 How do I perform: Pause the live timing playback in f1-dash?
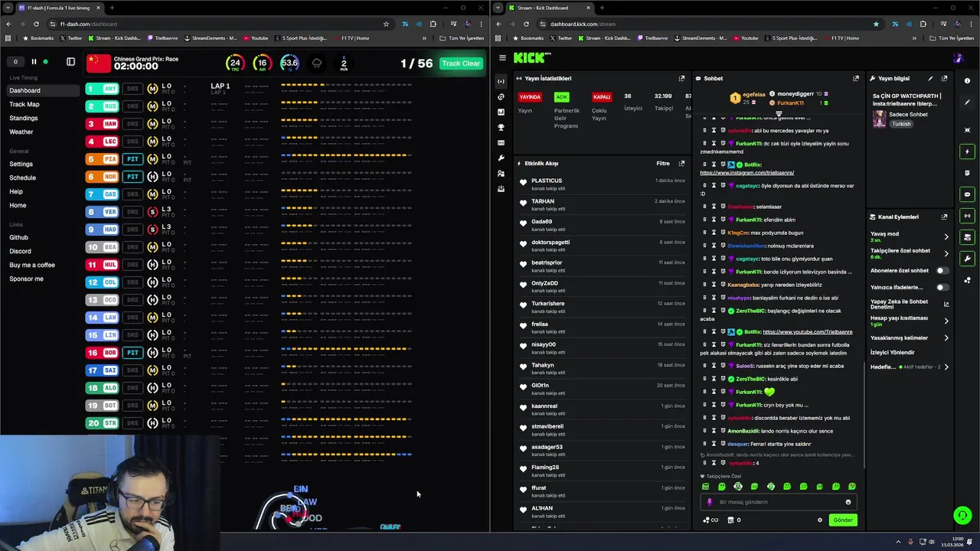(34, 62)
